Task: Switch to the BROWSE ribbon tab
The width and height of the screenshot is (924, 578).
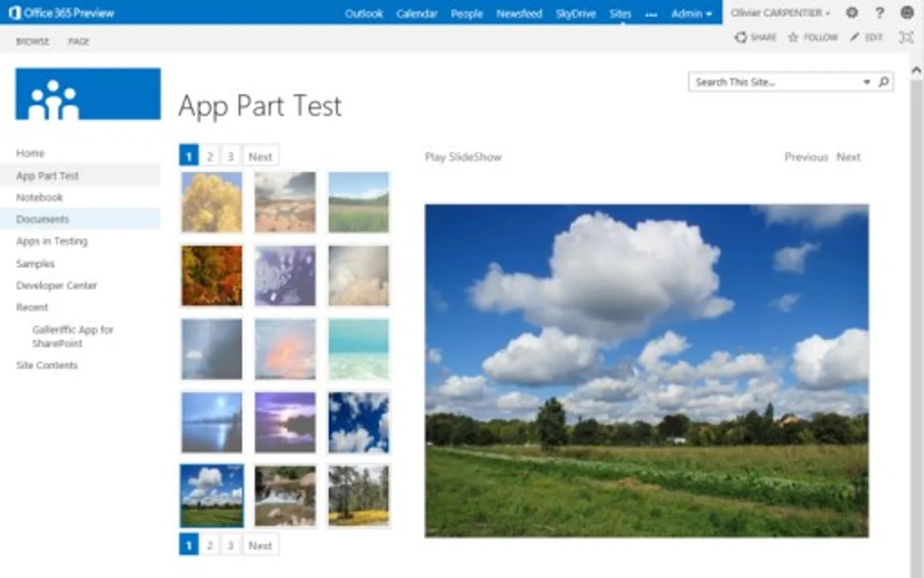Action: pos(32,42)
